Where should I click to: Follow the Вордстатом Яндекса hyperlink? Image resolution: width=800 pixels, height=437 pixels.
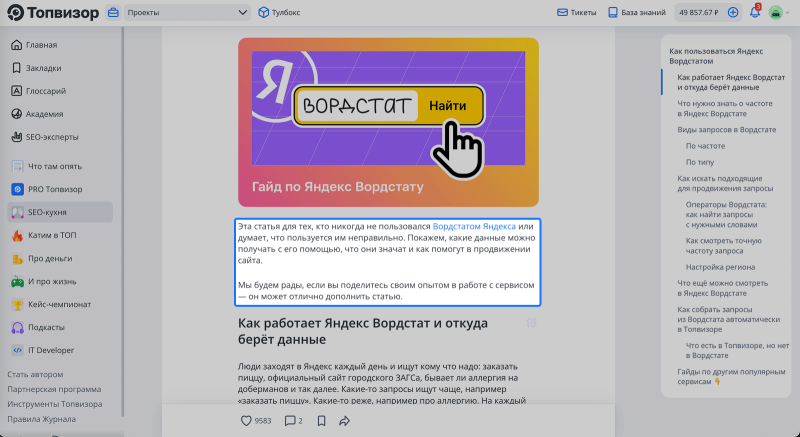point(474,226)
